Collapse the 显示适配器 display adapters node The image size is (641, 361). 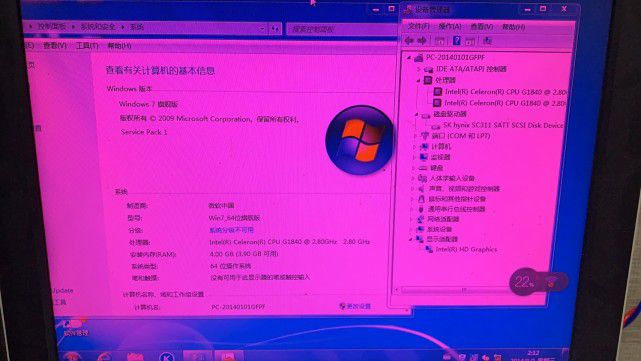point(410,239)
